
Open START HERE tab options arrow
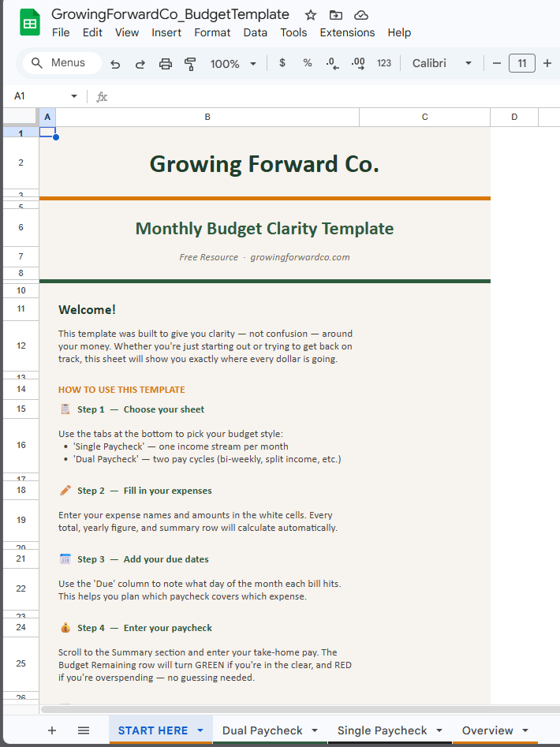(200, 730)
